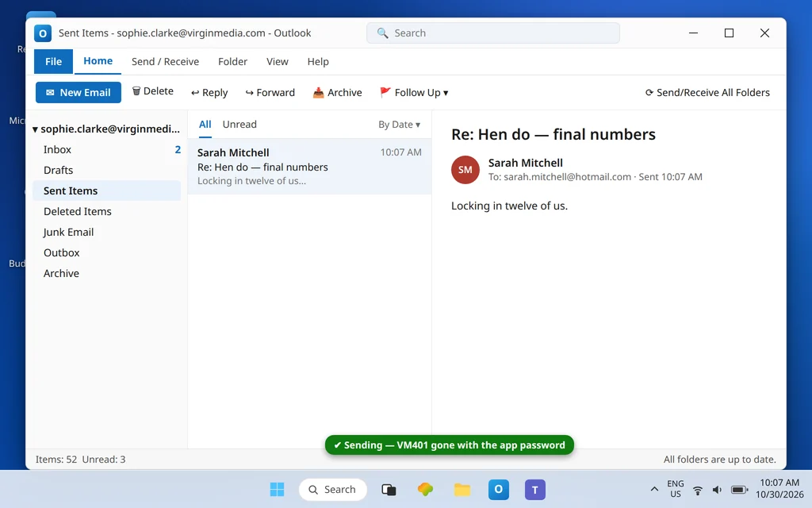Open the Wi-Fi network tray icon
The image size is (812, 508).
698,490
